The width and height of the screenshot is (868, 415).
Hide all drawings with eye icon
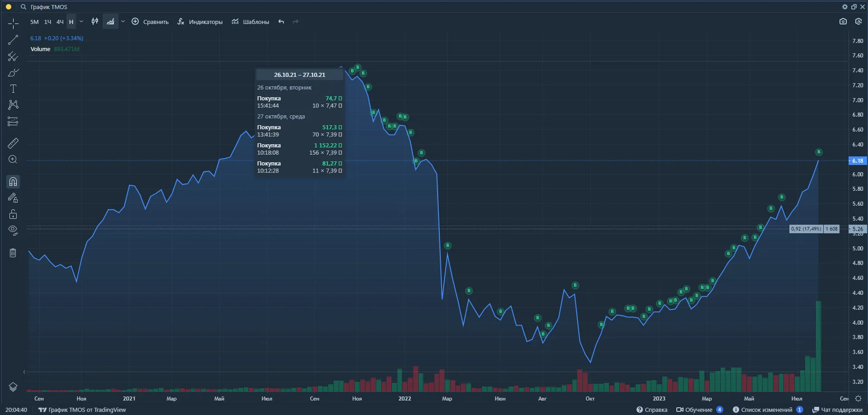13,230
